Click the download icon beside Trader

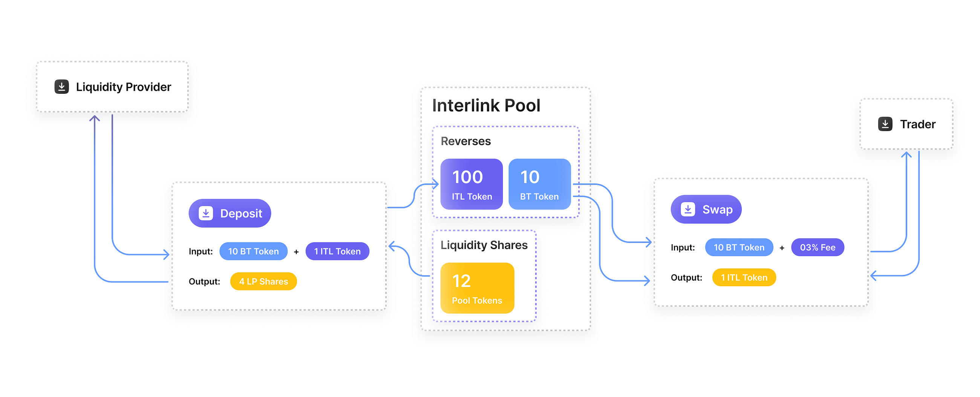click(x=885, y=124)
